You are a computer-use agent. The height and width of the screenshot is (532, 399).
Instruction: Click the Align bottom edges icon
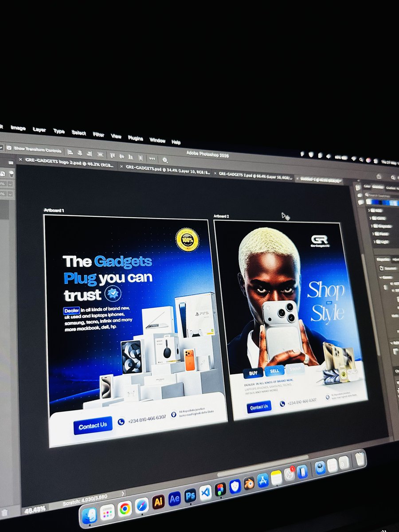coord(130,157)
